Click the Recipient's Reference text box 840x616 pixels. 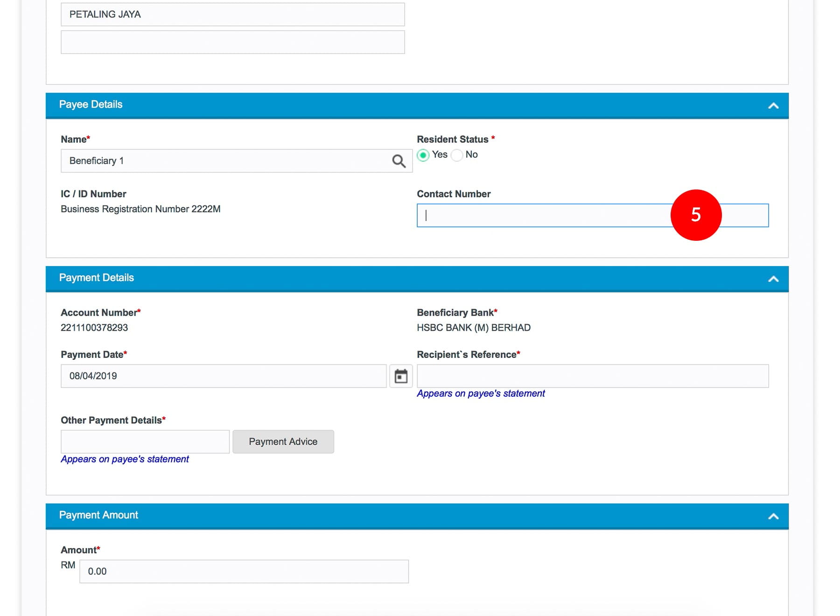pyautogui.click(x=592, y=376)
